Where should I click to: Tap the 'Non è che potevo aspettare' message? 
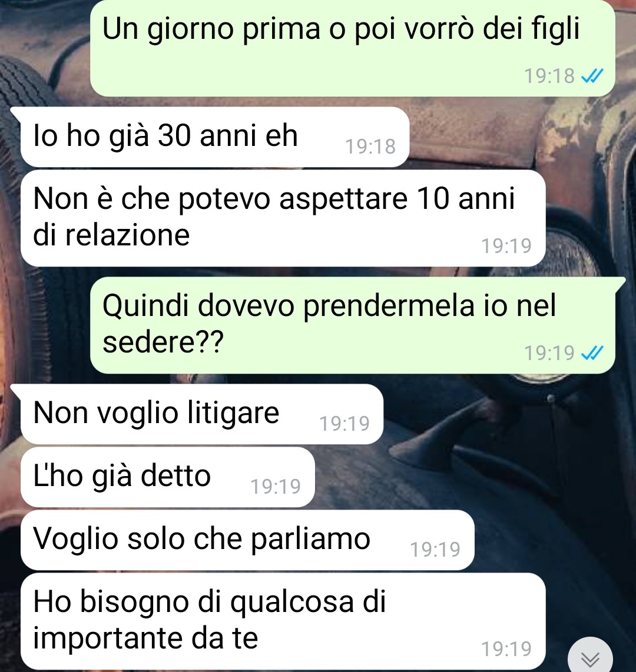283,218
